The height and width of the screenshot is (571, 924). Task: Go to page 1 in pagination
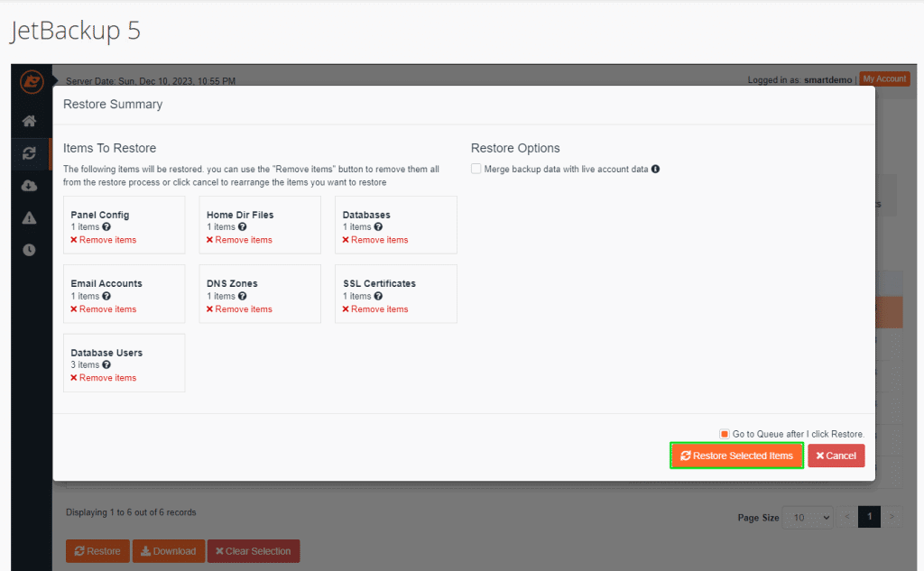869,517
